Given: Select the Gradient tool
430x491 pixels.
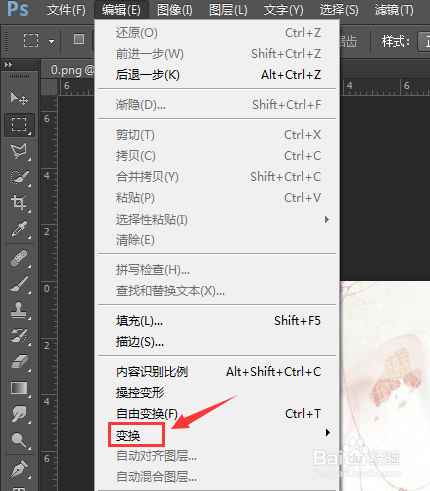Looking at the screenshot, I should click(x=19, y=388).
